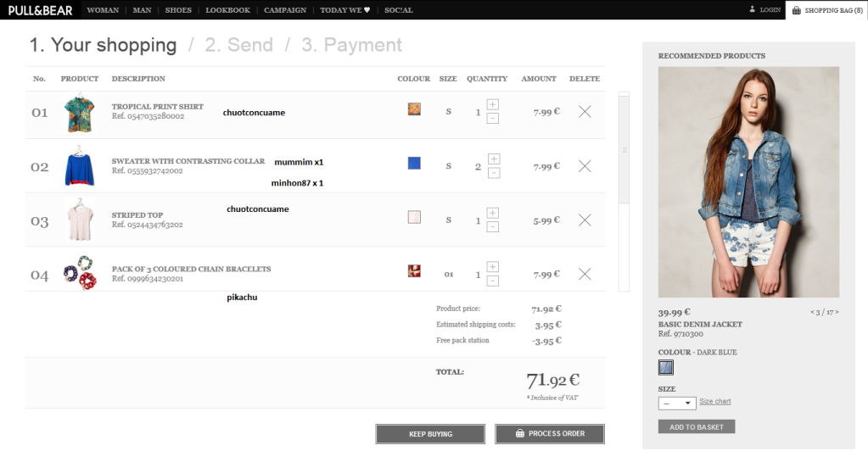Viewport: 868px width, 462px height.
Task: Delete the Tropical Print Shirt item
Action: coord(584,111)
